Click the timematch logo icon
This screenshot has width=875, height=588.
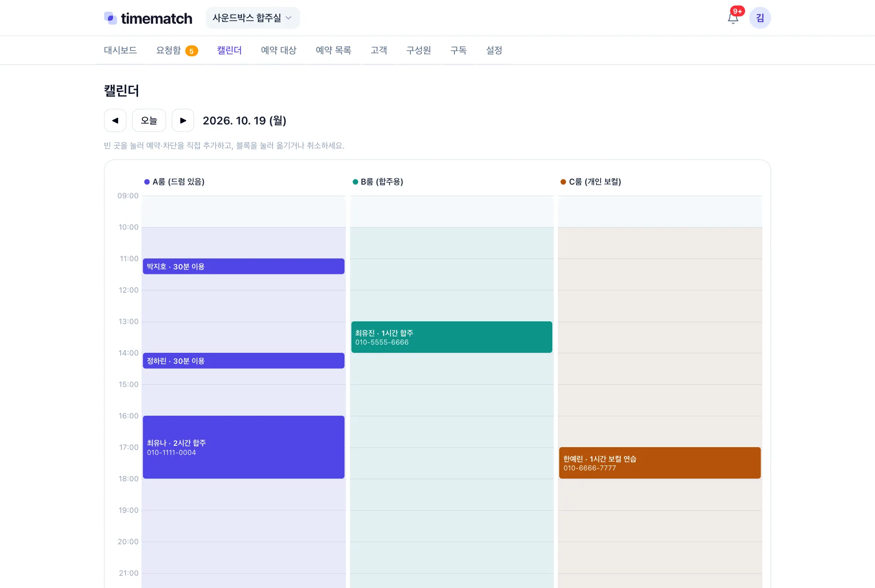click(x=111, y=18)
